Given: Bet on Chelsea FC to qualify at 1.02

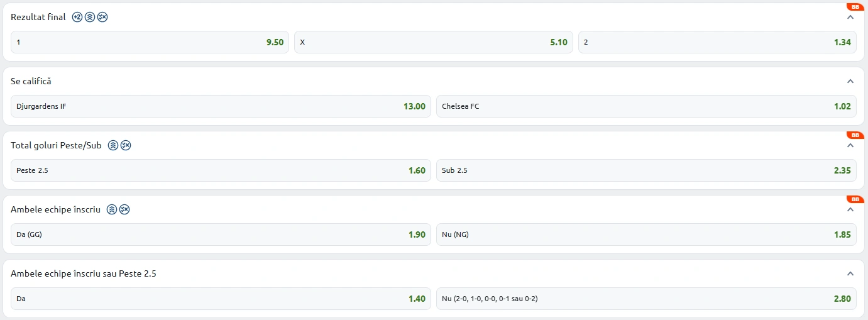Looking at the screenshot, I should click(646, 106).
